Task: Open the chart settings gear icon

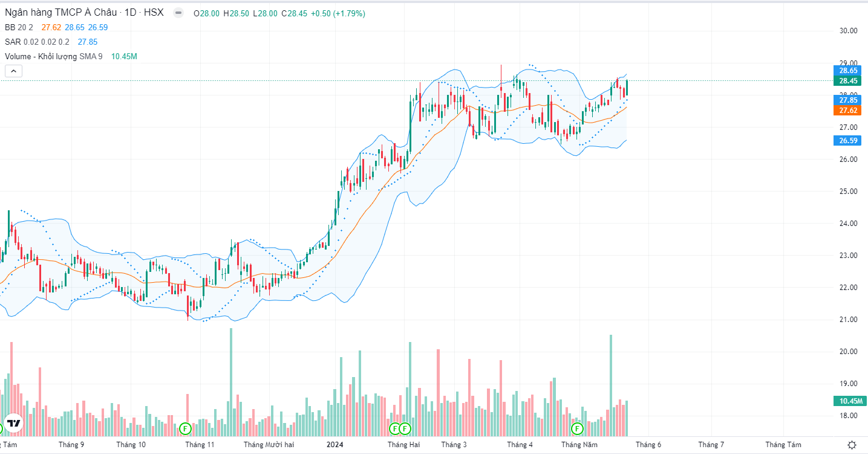Action: pos(852,445)
